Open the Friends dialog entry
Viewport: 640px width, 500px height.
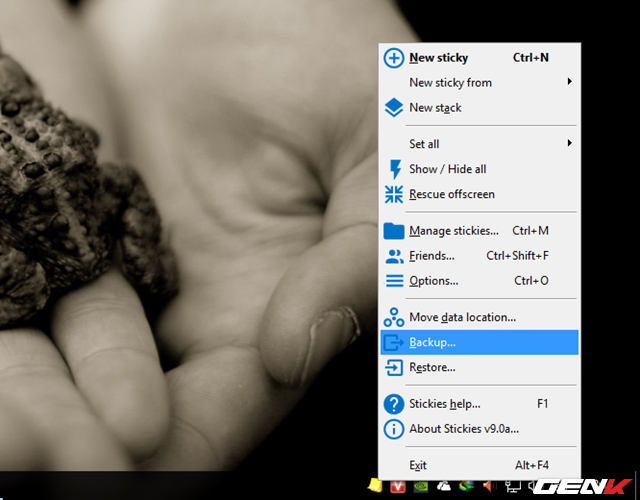coord(479,256)
